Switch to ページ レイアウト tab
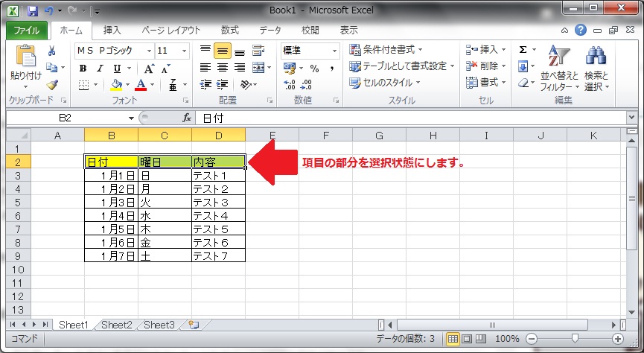Viewport: 644px width, 353px height. [170, 31]
